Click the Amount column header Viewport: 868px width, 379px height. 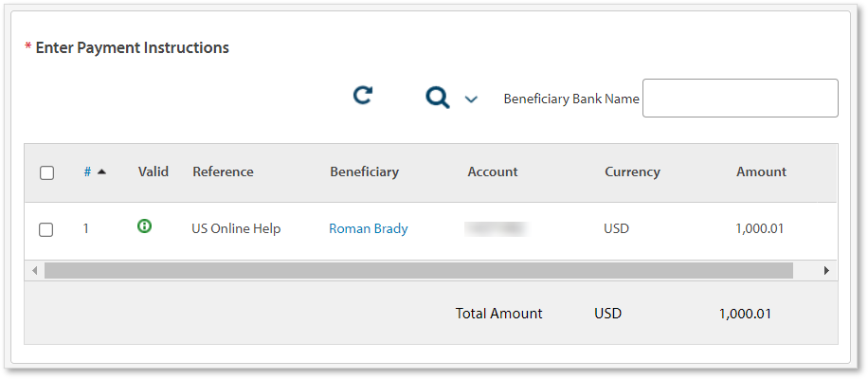(761, 171)
